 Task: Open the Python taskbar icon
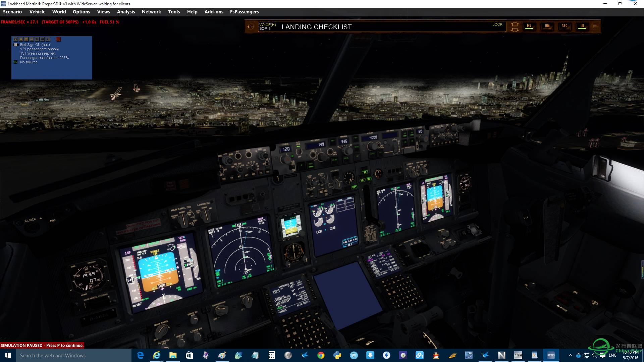coord(337,355)
